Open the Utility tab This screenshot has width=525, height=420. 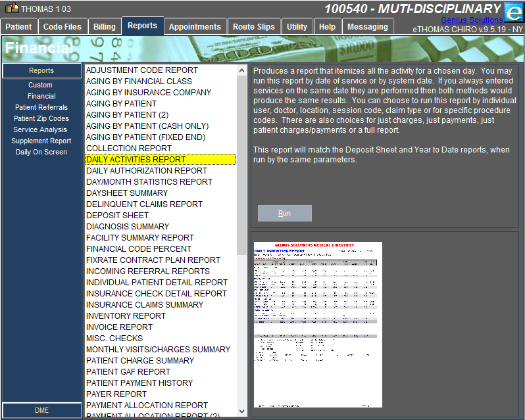click(297, 27)
